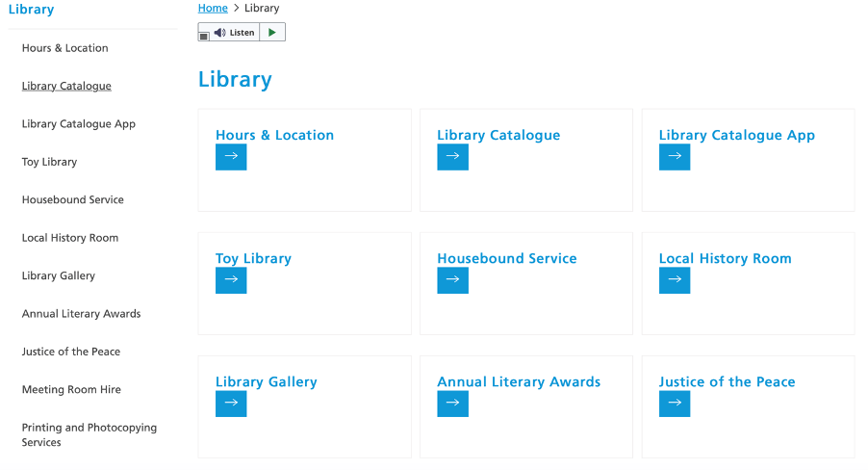The image size is (868, 470).
Task: Start playback with the green play button
Action: tap(272, 32)
